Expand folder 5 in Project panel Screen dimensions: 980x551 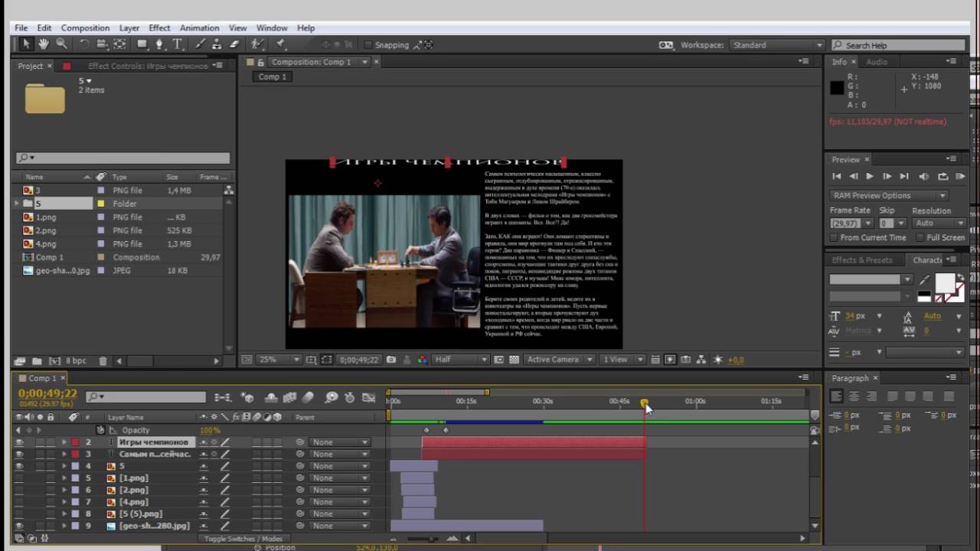point(17,204)
